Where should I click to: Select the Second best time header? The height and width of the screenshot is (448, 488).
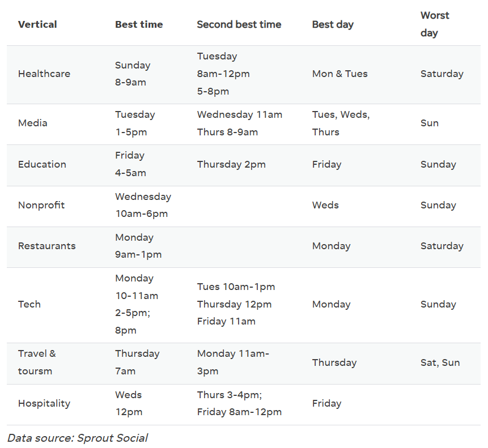click(x=239, y=24)
